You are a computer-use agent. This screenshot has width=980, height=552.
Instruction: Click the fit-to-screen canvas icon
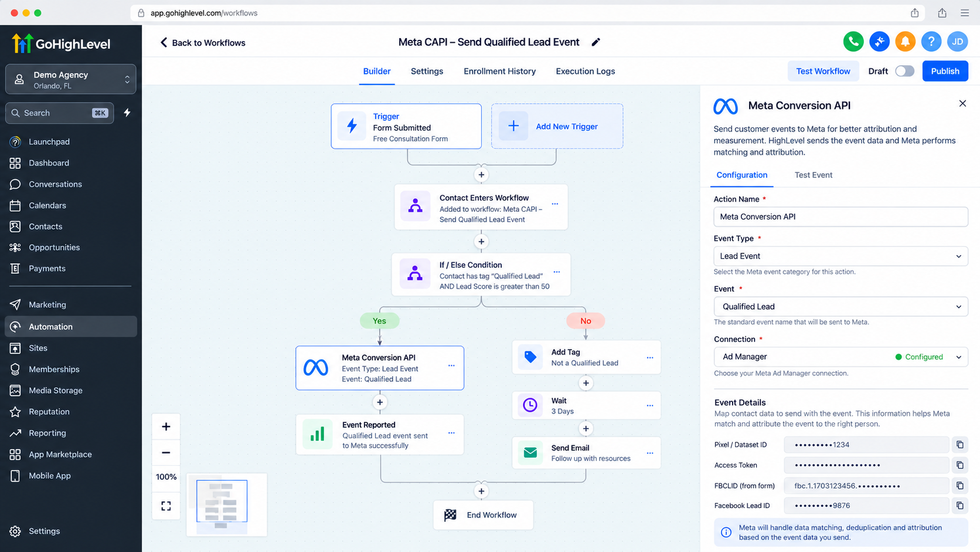point(166,506)
